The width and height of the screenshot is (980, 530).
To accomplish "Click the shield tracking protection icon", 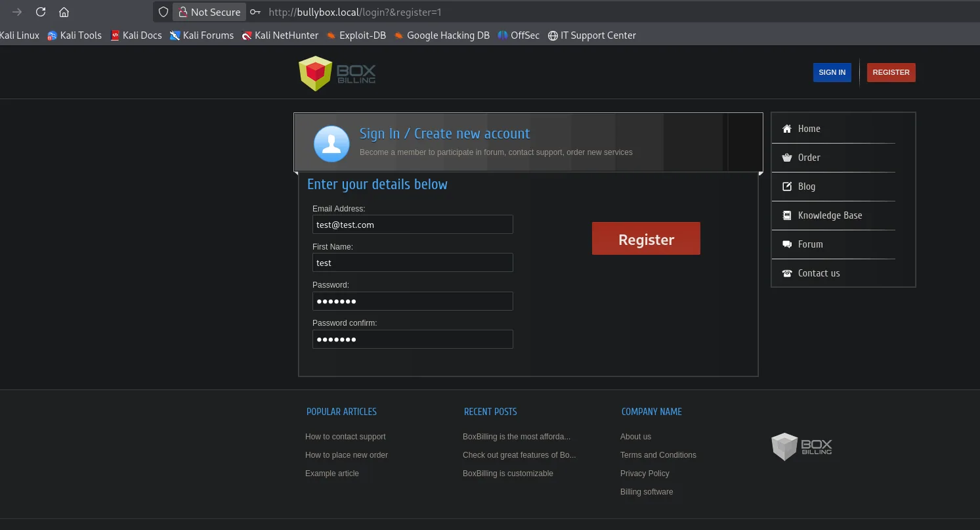I will pos(163,12).
